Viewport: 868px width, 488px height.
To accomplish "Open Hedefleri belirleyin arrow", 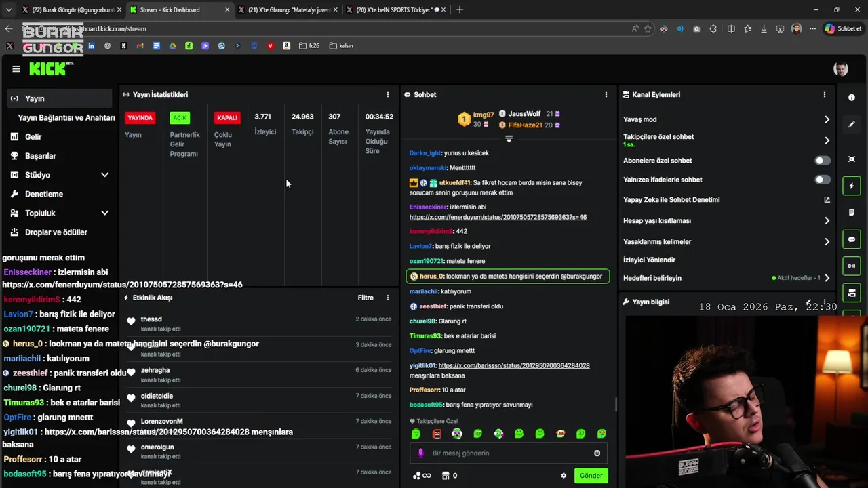I will click(x=827, y=278).
